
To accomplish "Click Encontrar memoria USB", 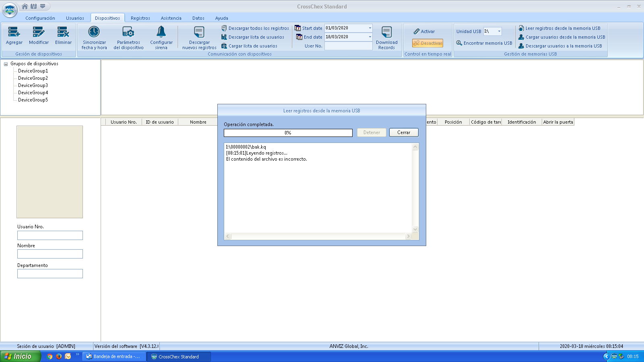I will (x=484, y=43).
